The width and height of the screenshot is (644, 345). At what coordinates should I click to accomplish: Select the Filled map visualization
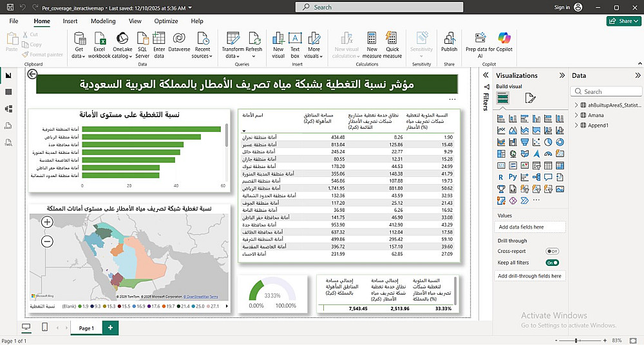pyautogui.click(x=524, y=154)
